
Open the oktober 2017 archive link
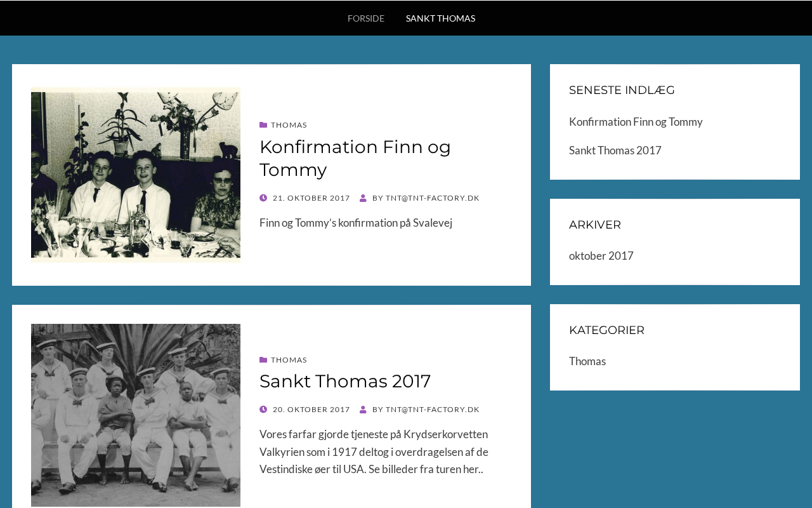601,256
